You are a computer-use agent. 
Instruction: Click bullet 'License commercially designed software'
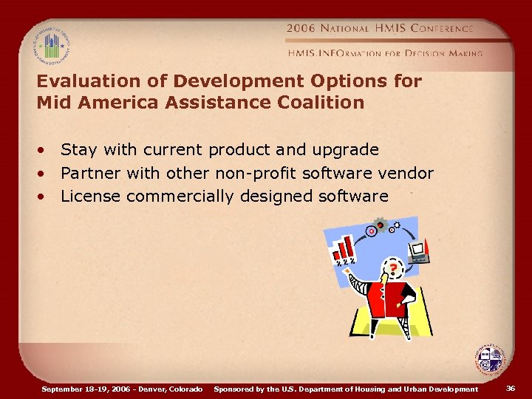tap(225, 197)
